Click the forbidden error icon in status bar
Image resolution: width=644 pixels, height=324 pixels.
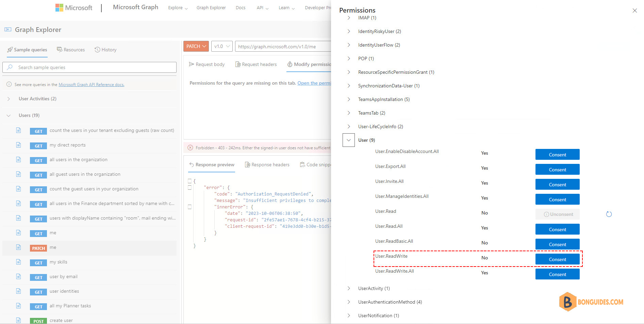pos(190,148)
